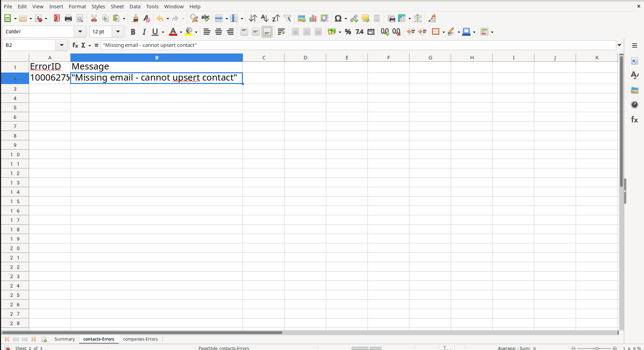Screen dimensions: 644x350
Task: Open the sidebar Navigator panel
Action: (635, 105)
